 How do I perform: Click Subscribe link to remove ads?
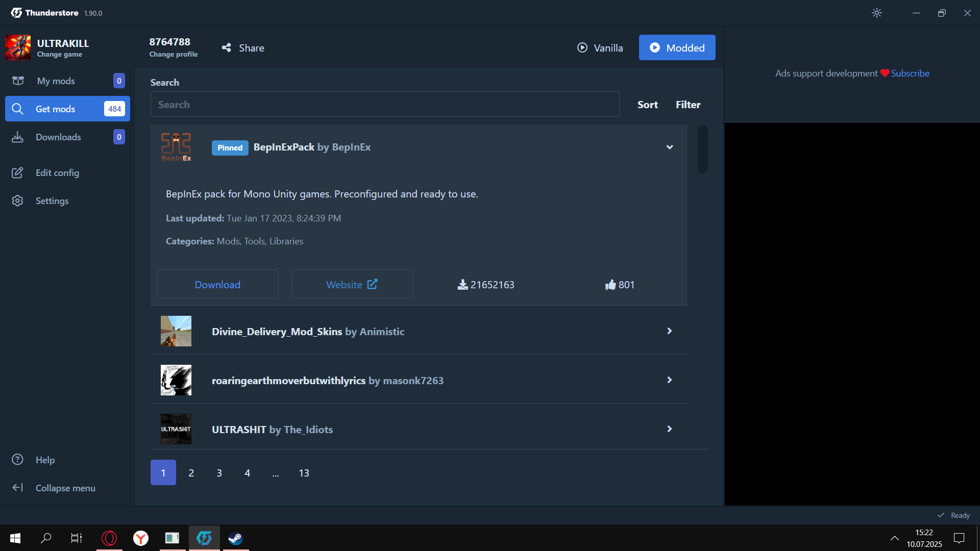point(910,73)
